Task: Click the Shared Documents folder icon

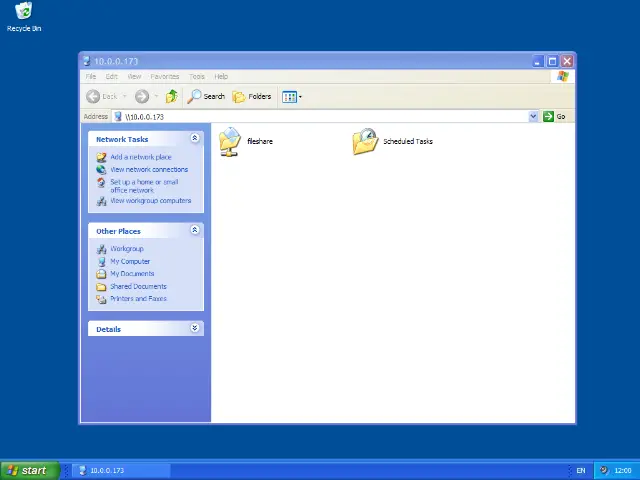Action: (x=101, y=287)
